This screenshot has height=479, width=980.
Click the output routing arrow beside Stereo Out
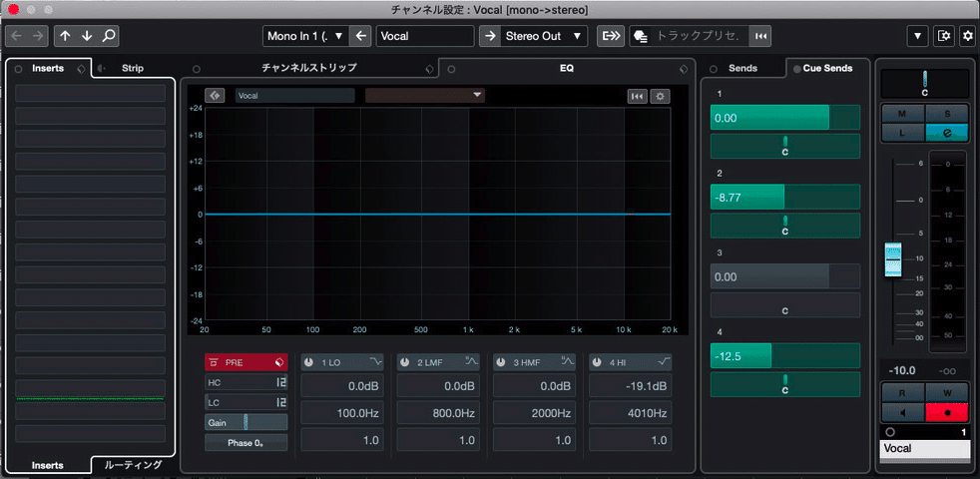[x=489, y=36]
